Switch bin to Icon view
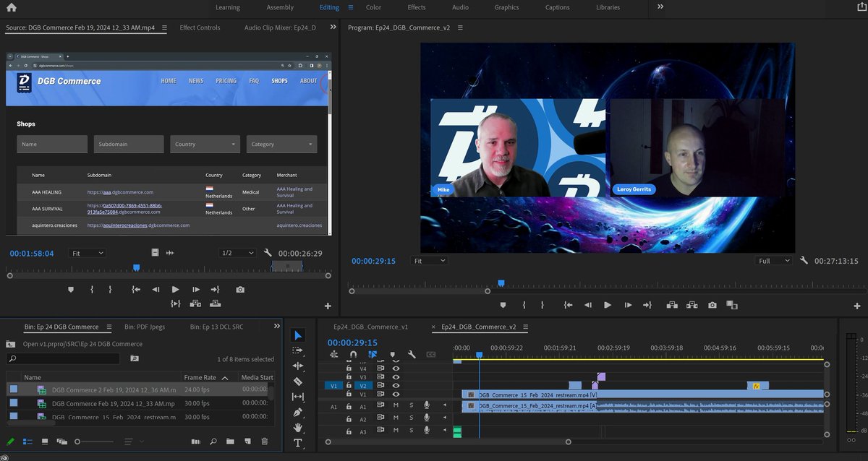 pyautogui.click(x=45, y=441)
